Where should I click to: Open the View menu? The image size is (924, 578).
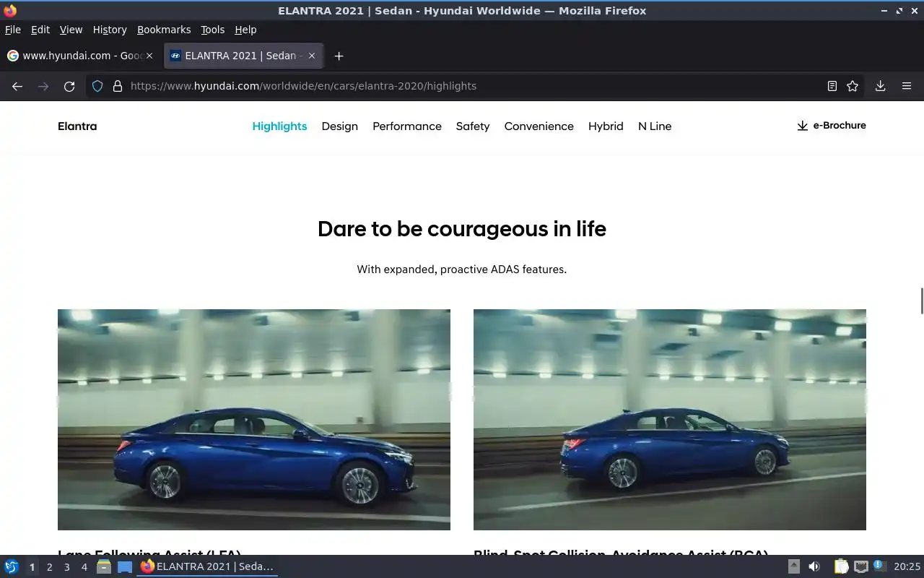[x=71, y=30]
